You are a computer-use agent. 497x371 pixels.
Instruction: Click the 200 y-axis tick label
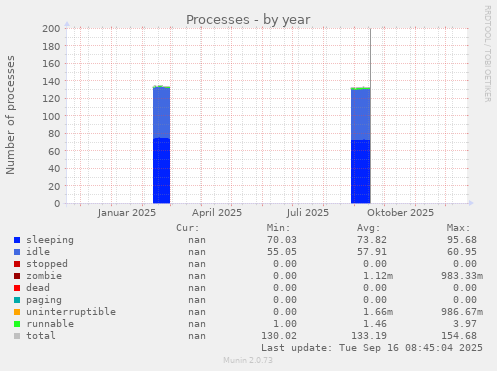(x=51, y=28)
